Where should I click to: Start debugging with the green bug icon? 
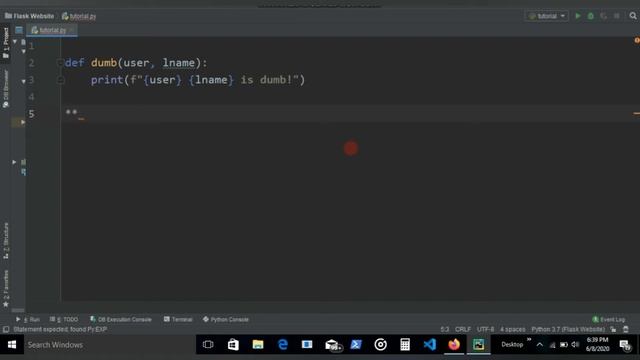[x=591, y=16]
